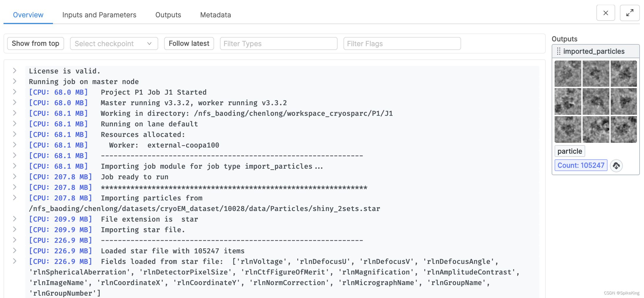
Task: Click the top-left particle thumbnail image
Action: click(568, 74)
